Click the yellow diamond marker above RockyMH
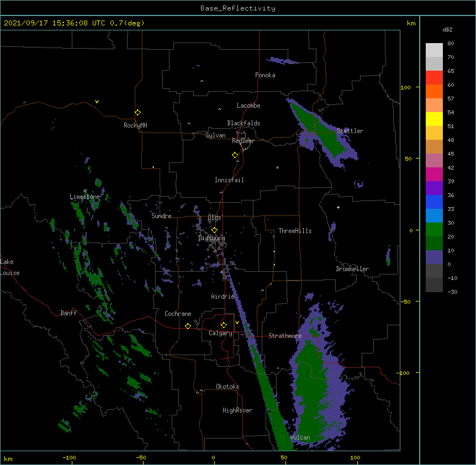Screen dimensions: 476x465 pyautogui.click(x=137, y=112)
